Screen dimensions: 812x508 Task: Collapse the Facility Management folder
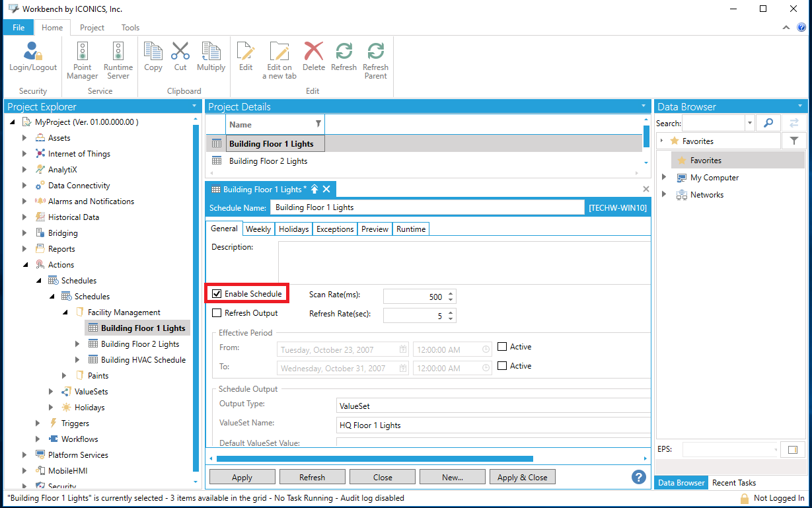[x=65, y=312]
